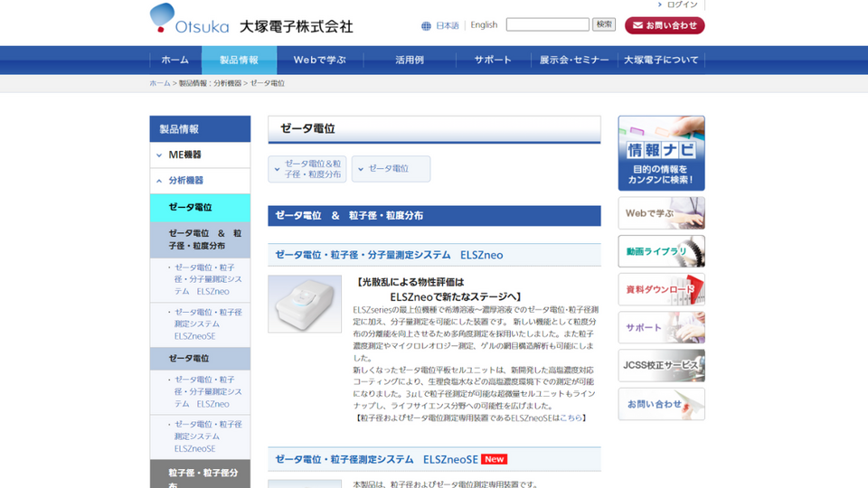
Task: Click the red お問い合わせ header button
Action: click(x=665, y=25)
